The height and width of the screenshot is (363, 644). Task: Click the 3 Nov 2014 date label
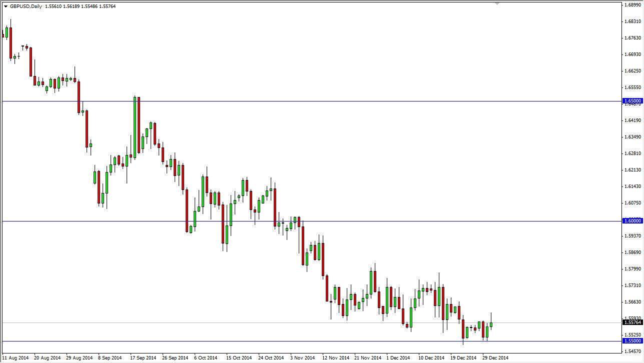tap(303, 358)
